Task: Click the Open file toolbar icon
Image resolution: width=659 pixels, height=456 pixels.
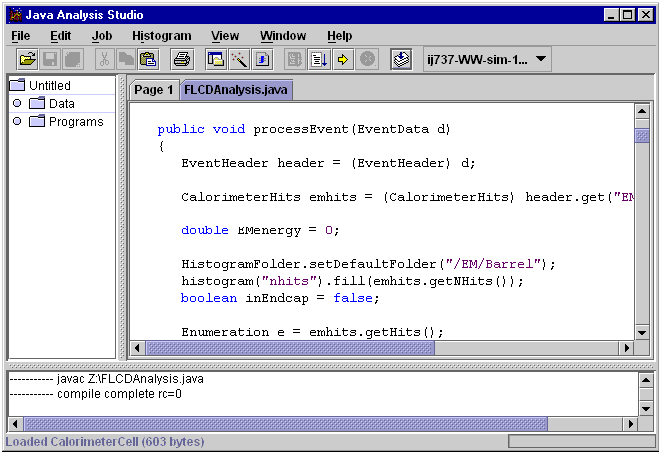Action: tap(28, 60)
